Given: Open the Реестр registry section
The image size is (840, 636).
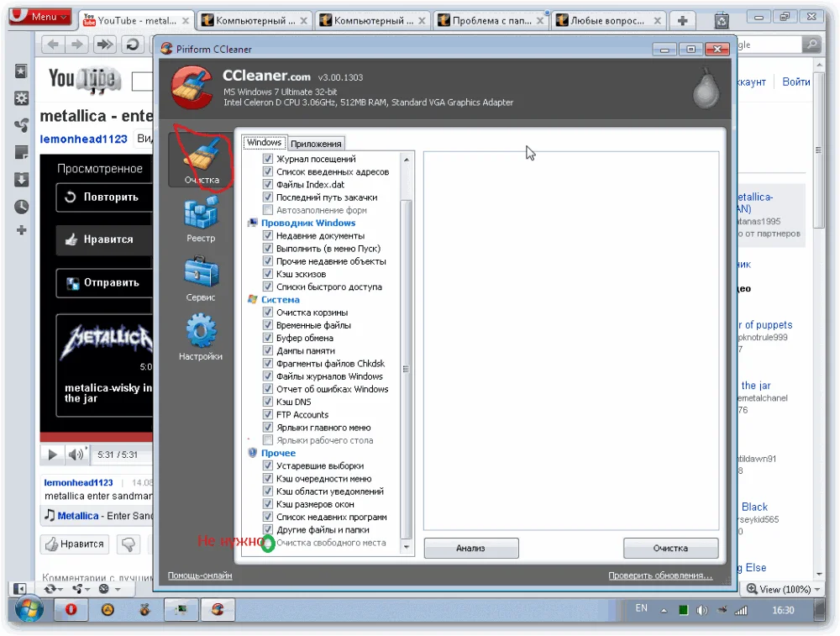Looking at the screenshot, I should click(x=201, y=219).
